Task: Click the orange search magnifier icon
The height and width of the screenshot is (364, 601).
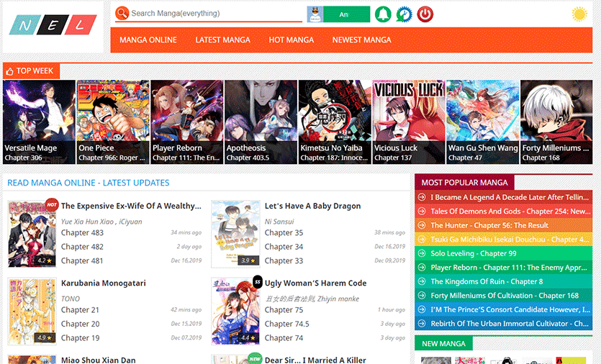Action: (x=122, y=14)
